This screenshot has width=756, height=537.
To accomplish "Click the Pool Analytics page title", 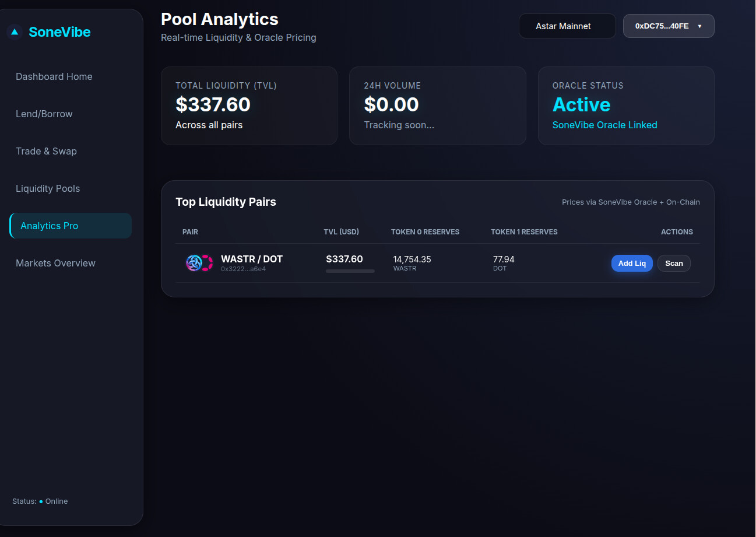I will pyautogui.click(x=220, y=19).
